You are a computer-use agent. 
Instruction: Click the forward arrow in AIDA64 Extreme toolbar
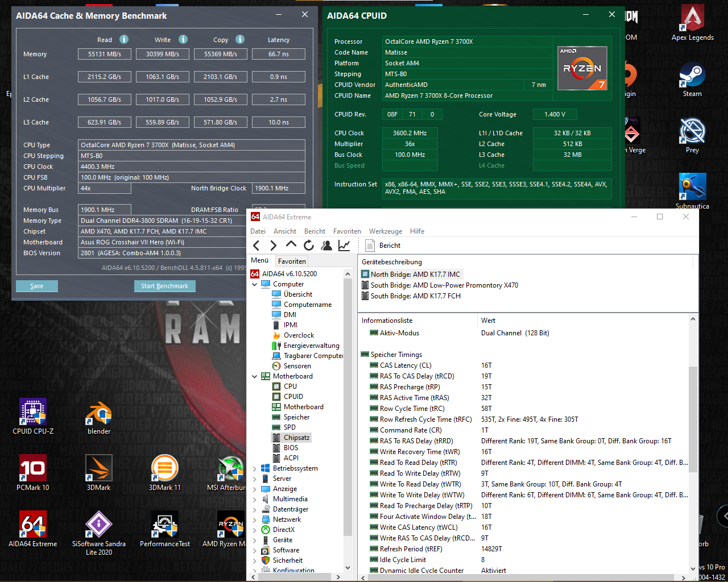pos(273,245)
